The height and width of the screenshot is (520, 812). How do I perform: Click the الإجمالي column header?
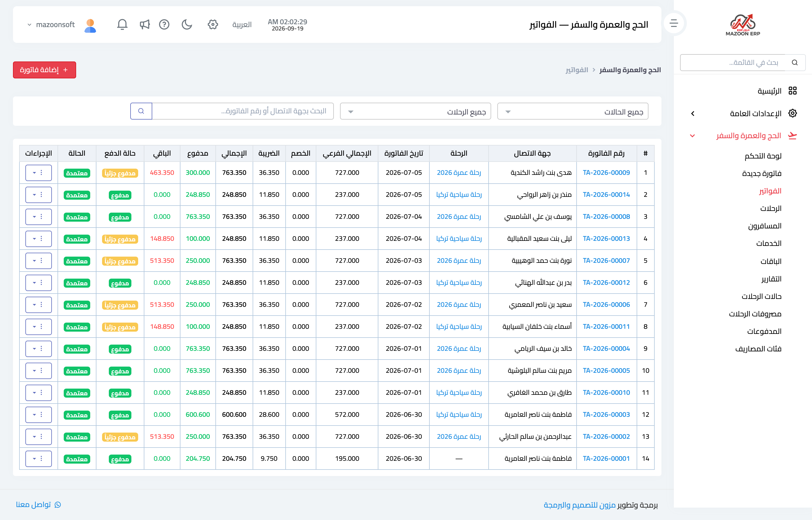234,153
